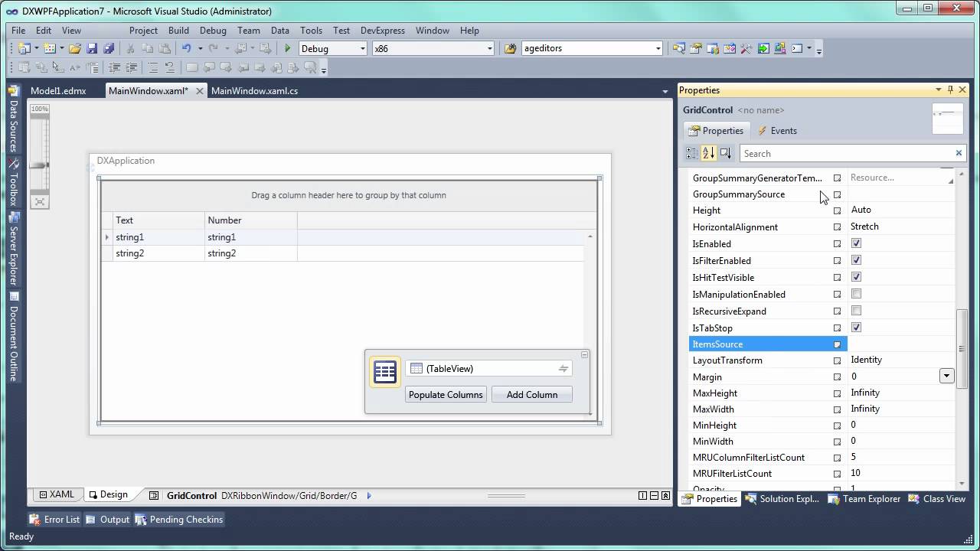This screenshot has height=551, width=980.
Task: Open the File menu
Action: 18,31
